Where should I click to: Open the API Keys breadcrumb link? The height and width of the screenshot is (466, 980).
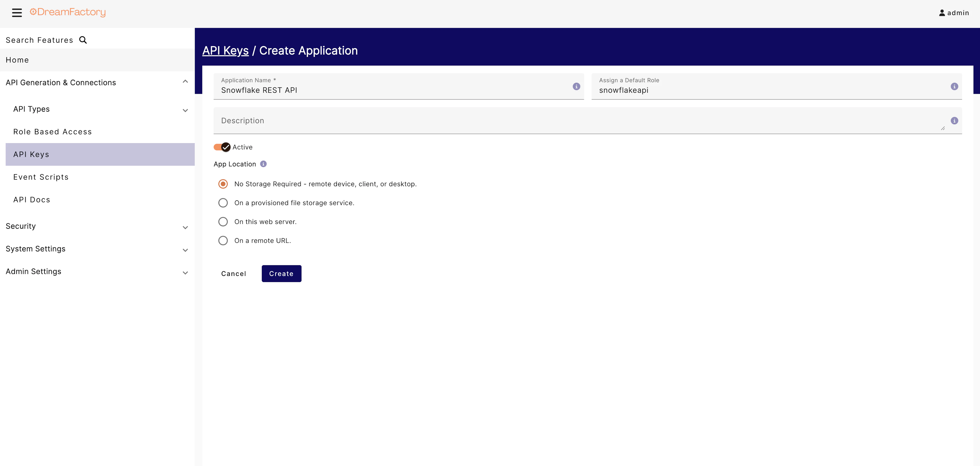tap(225, 50)
